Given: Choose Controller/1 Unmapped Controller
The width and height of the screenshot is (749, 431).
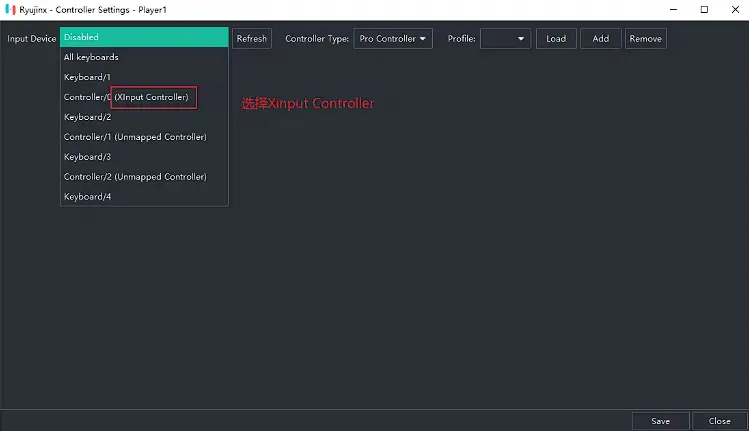Looking at the screenshot, I should click(144, 137).
